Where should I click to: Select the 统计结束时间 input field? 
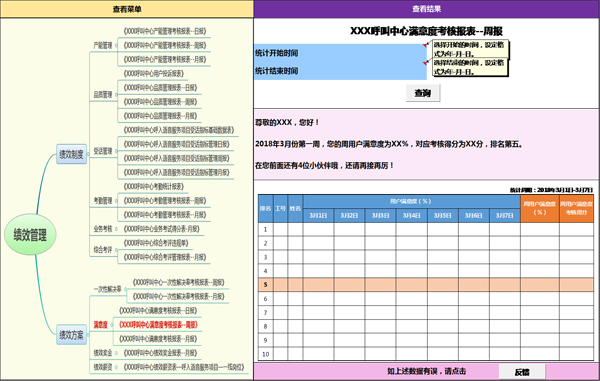click(340, 71)
